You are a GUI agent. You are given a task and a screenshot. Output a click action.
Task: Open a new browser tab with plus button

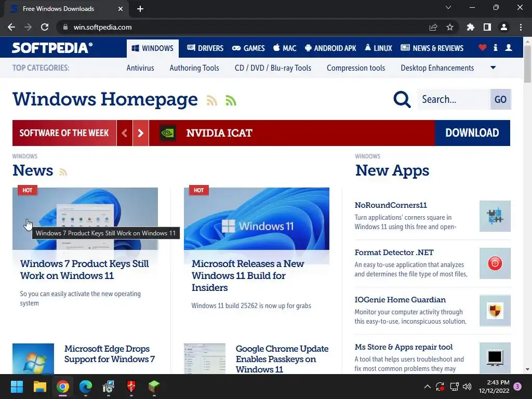(140, 9)
